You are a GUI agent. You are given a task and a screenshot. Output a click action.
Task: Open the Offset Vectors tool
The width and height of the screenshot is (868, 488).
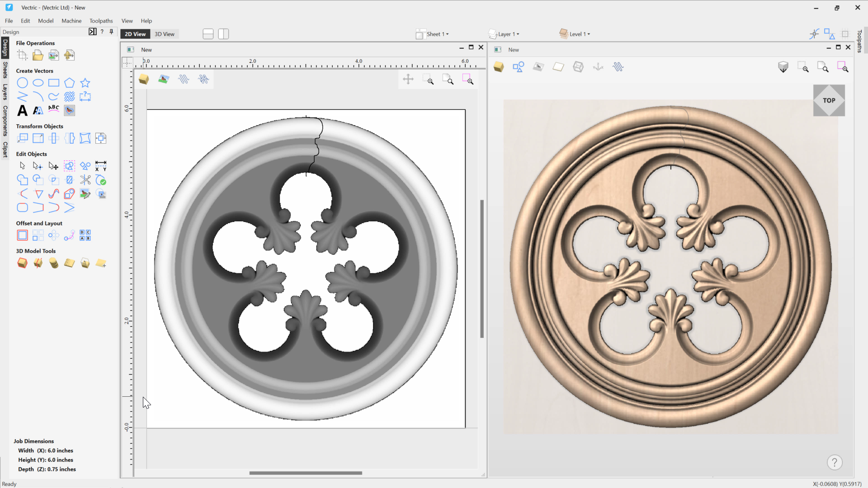[22, 235]
